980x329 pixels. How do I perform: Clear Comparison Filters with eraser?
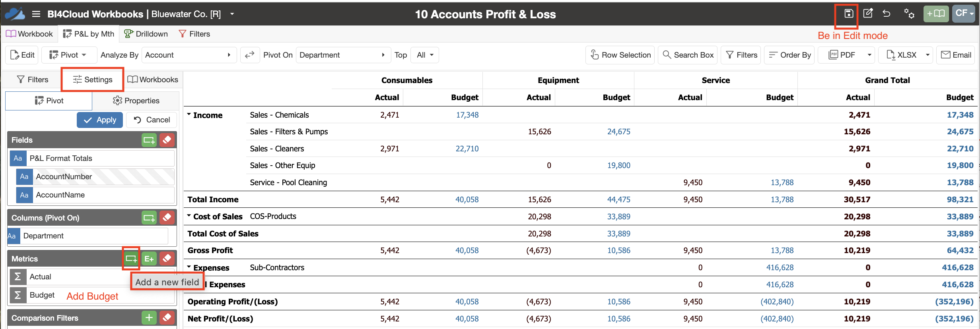point(167,318)
